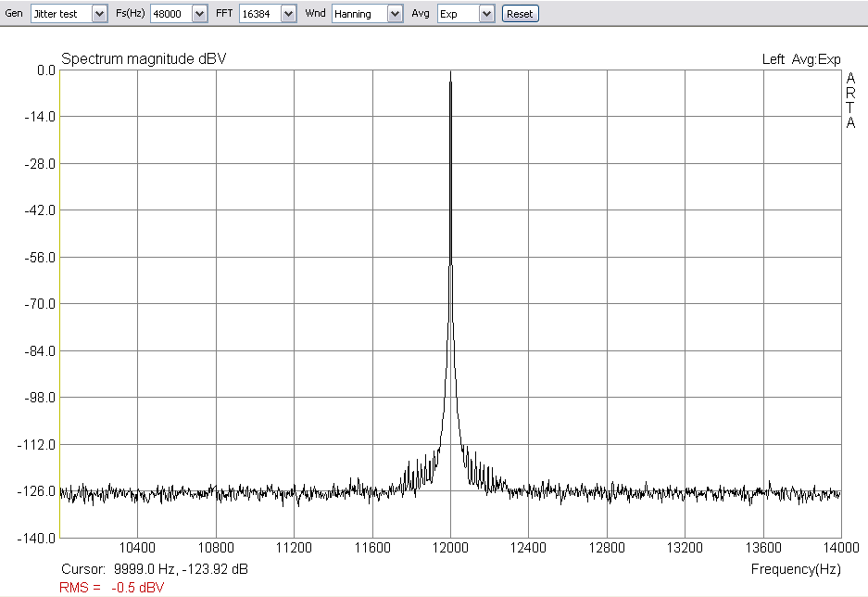Viewport: 868px width, 597px height.
Task: Click the 10400 frequency axis label
Action: coord(137,548)
